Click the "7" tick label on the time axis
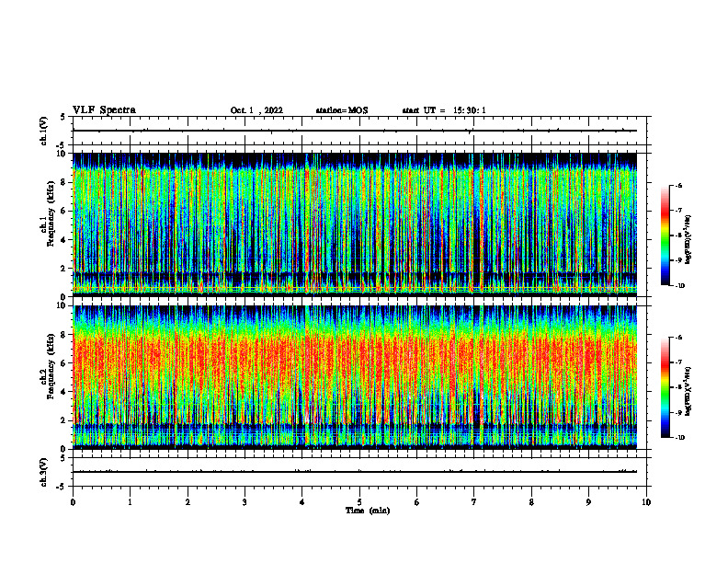Image resolution: width=728 pixels, height=563 pixels. click(x=474, y=502)
